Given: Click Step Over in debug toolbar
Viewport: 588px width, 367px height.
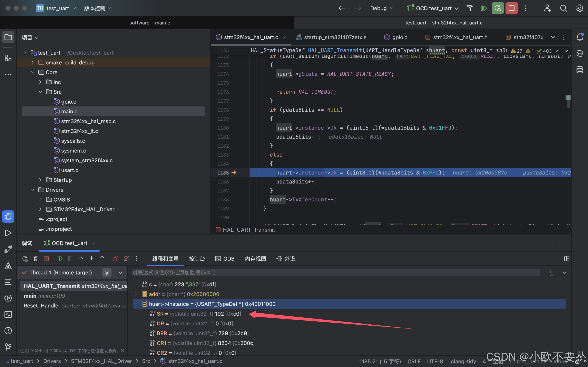Looking at the screenshot, I should pyautogui.click(x=81, y=259).
